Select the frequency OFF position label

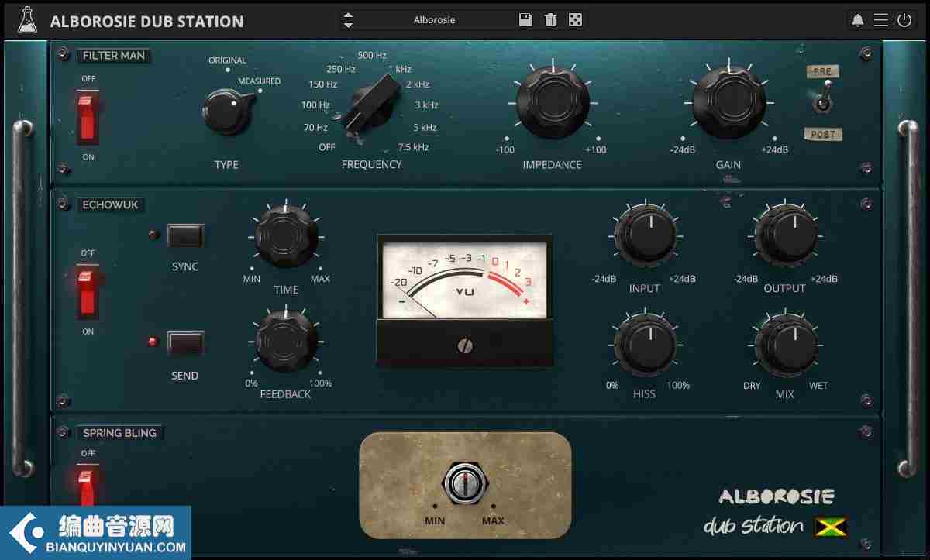(x=327, y=148)
